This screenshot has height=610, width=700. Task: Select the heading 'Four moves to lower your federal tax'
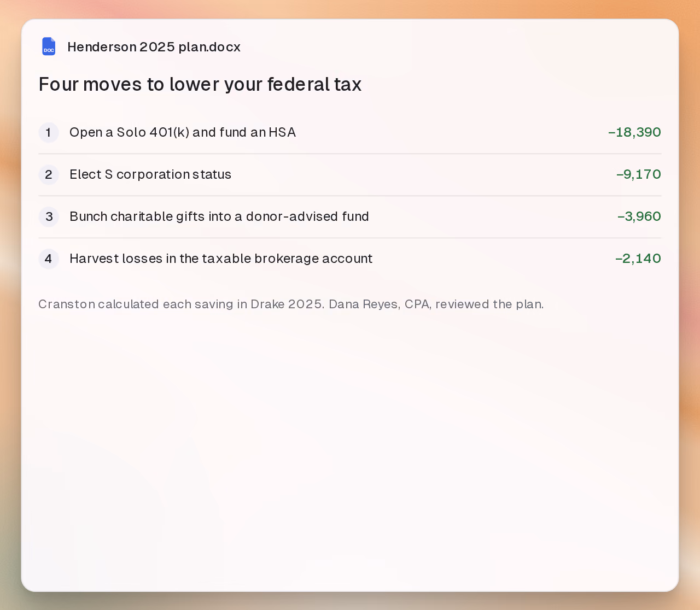point(200,84)
